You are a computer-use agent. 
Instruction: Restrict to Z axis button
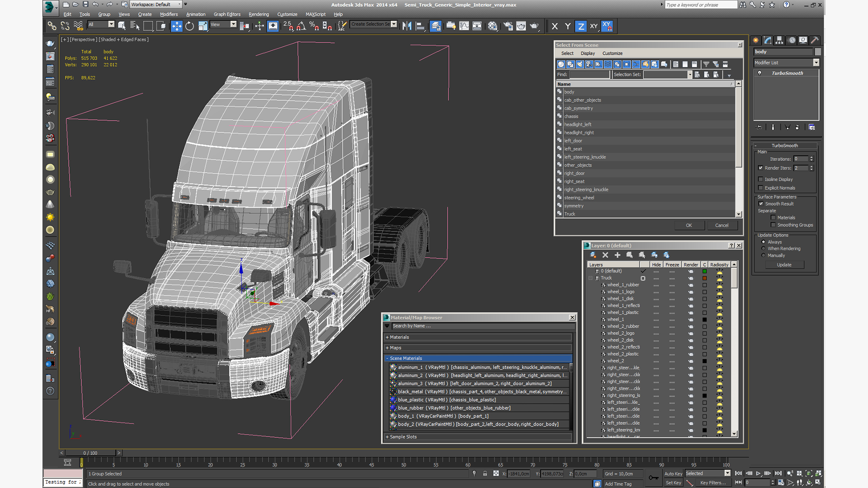coord(580,26)
